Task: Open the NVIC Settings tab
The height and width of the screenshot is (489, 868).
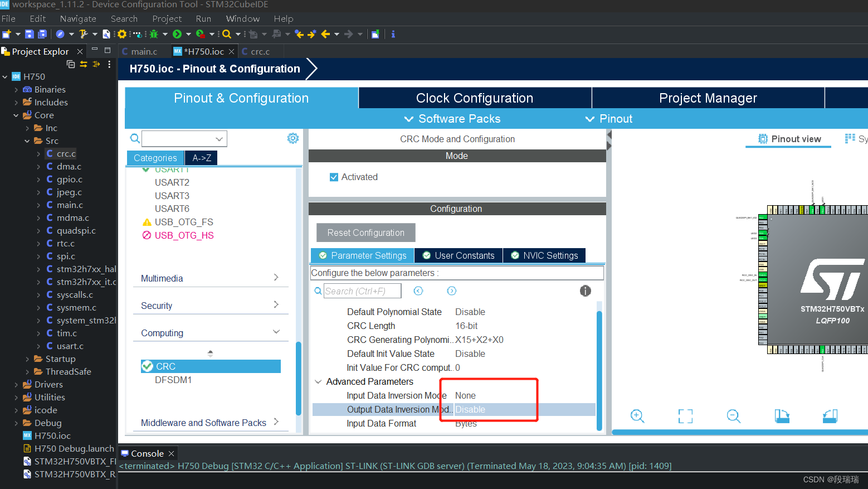Action: [x=544, y=255]
